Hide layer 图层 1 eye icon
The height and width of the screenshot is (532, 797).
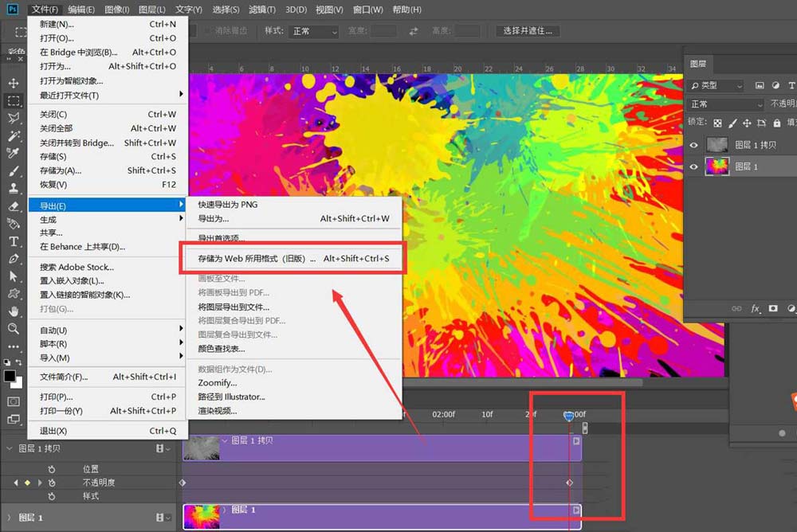click(694, 166)
